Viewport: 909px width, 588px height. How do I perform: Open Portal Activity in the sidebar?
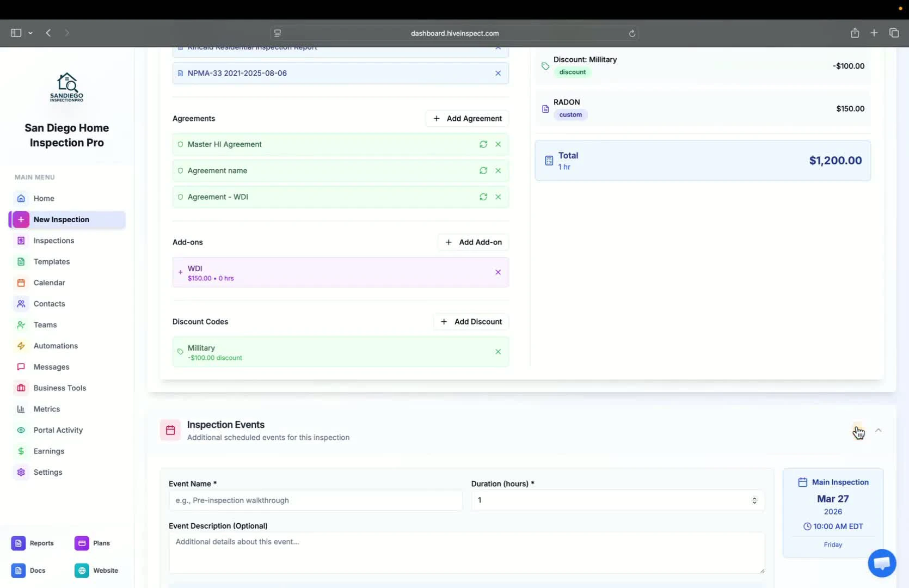click(x=57, y=430)
